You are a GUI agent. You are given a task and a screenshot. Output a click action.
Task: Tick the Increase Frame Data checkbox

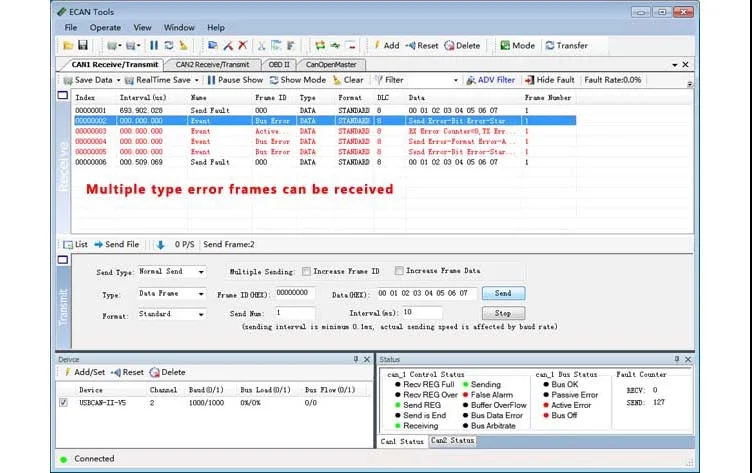coord(399,271)
